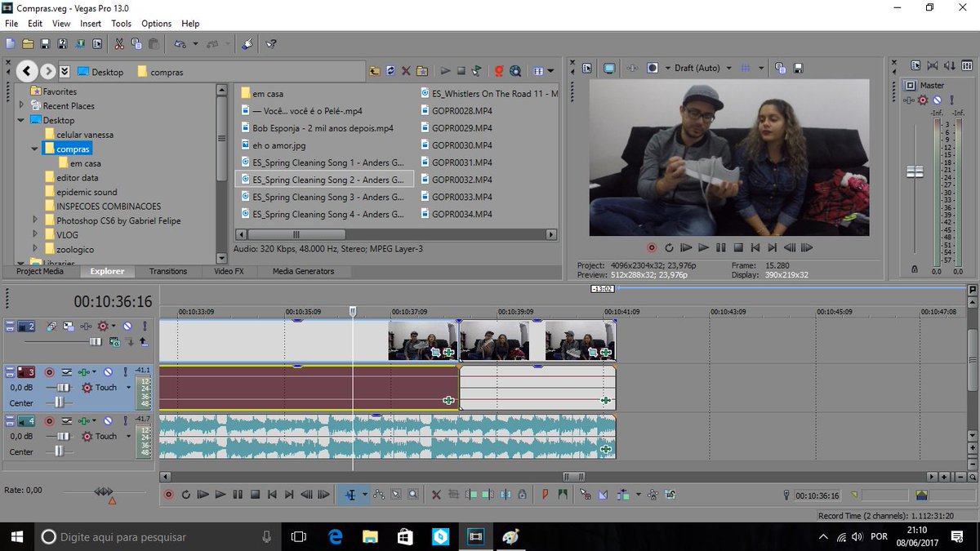Play the video preview window
Screen dimensions: 980x551
point(703,247)
